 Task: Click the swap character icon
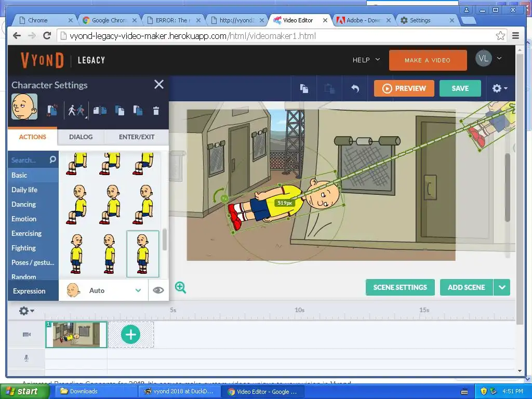tap(52, 111)
